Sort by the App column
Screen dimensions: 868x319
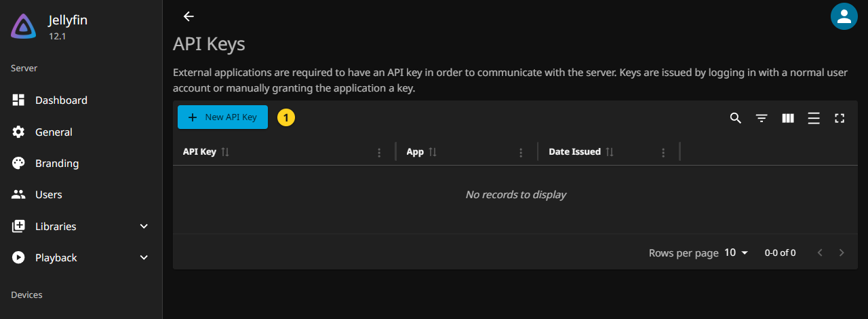coord(433,152)
